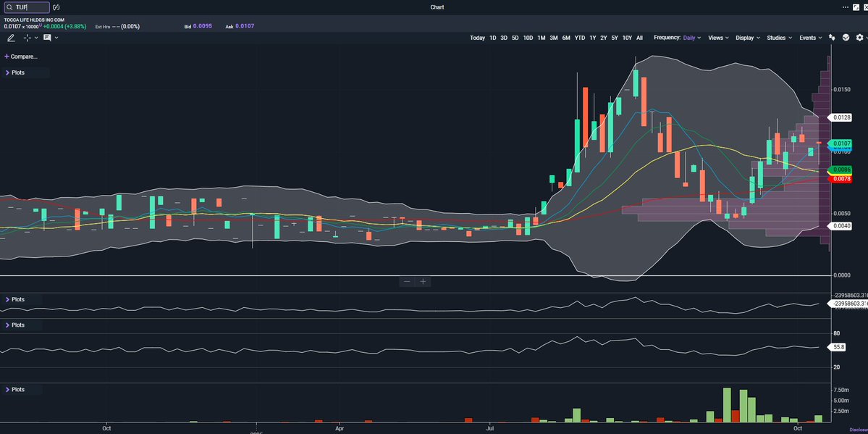Set the chart range to 6M
Viewport: 868px width, 434px height.
click(565, 38)
